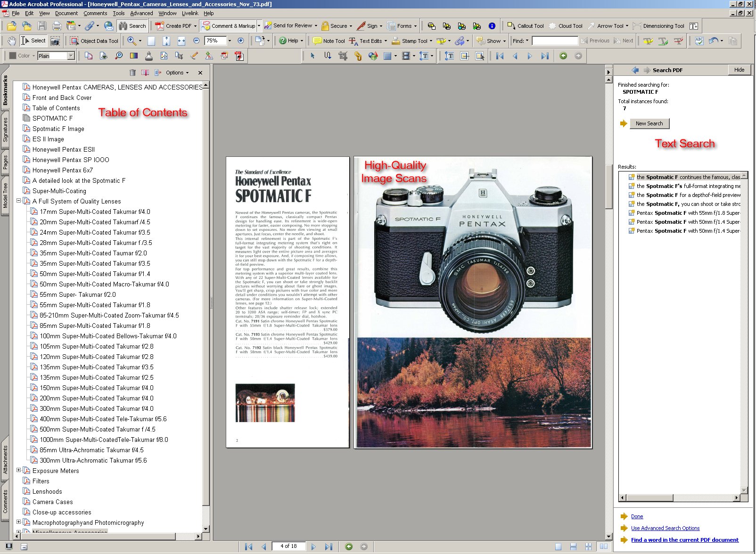Click zoom out minus button
The height and width of the screenshot is (554, 756).
point(197,41)
